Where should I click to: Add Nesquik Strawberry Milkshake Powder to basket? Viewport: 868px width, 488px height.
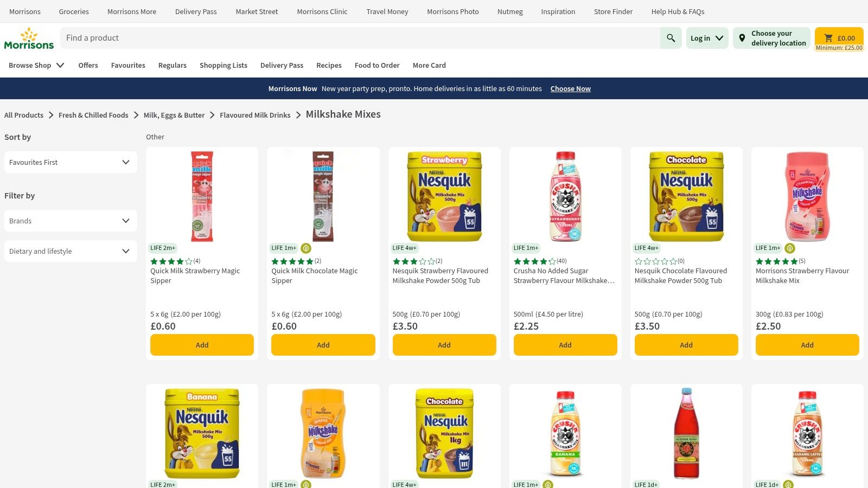(x=444, y=345)
